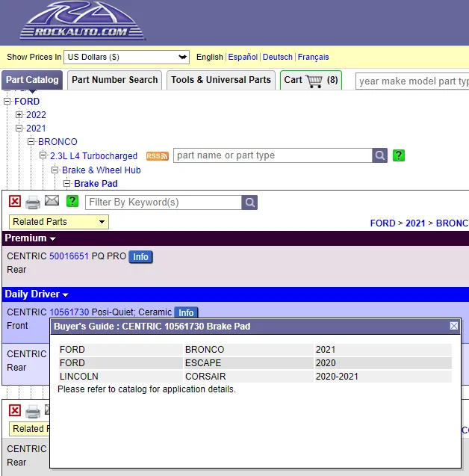Click FORD in the breadcrumb
Screen dimensions: 469x476
coord(382,223)
